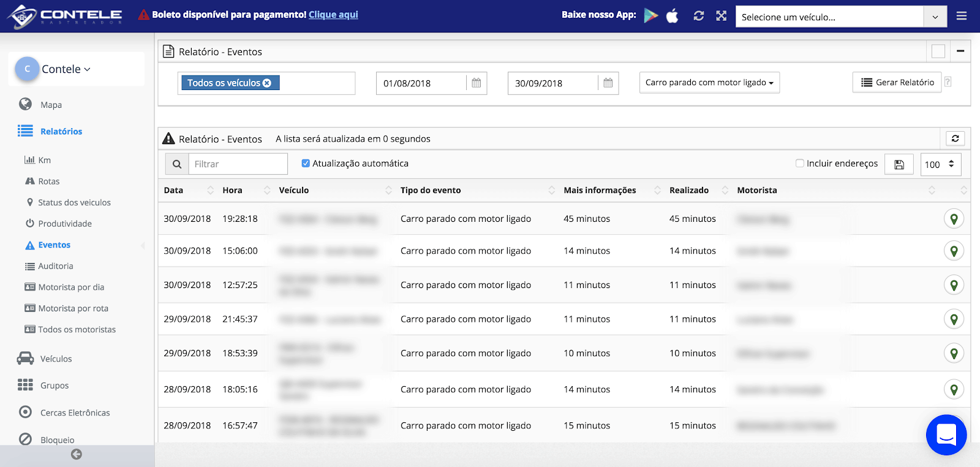The image size is (980, 467).
Task: Show map location for 15:06:00 event
Action: click(954, 251)
